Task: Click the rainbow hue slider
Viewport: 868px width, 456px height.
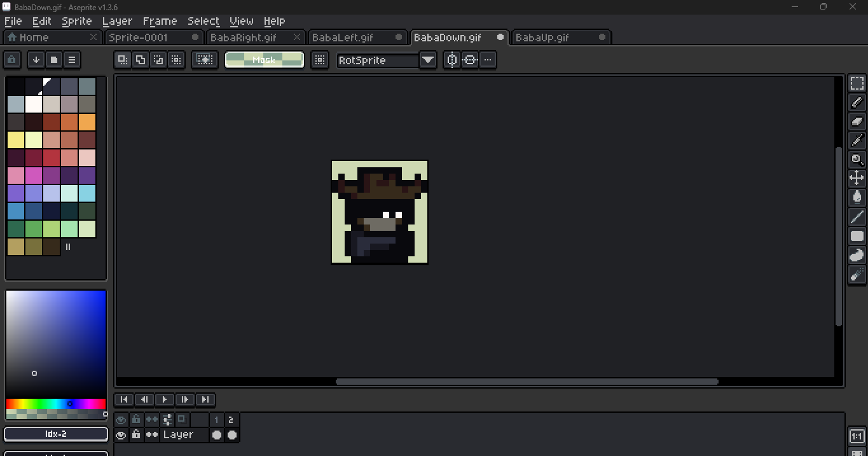Action: (56, 404)
